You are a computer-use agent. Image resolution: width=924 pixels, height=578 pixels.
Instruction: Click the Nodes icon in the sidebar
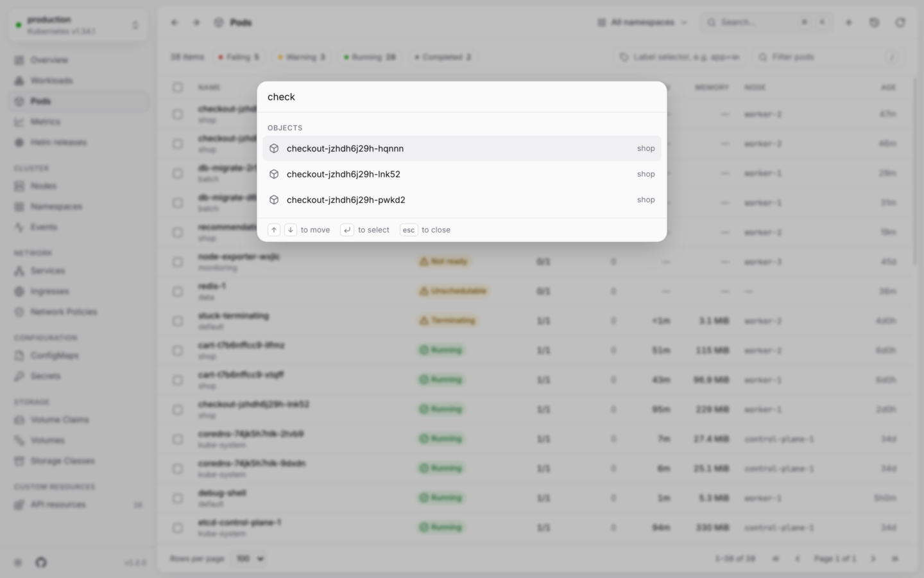tap(19, 186)
